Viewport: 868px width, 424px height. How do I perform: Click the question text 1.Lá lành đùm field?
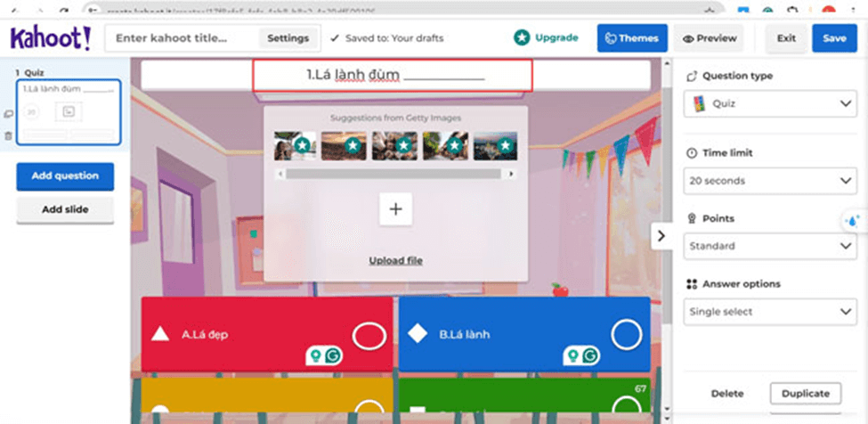(396, 75)
